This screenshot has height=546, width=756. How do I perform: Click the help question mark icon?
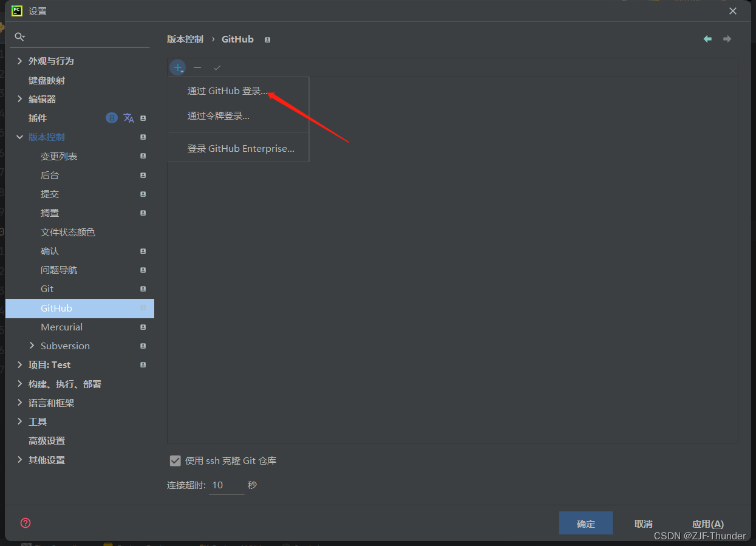tap(26, 523)
